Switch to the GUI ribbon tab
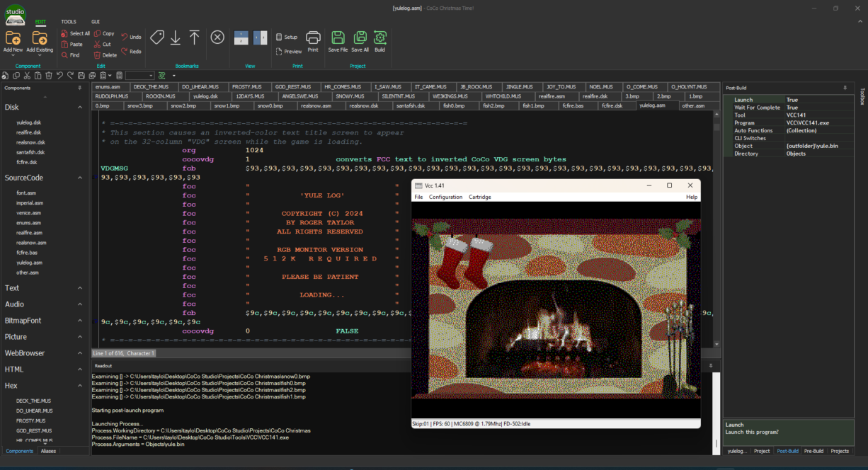This screenshot has width=868, height=470. (95, 22)
